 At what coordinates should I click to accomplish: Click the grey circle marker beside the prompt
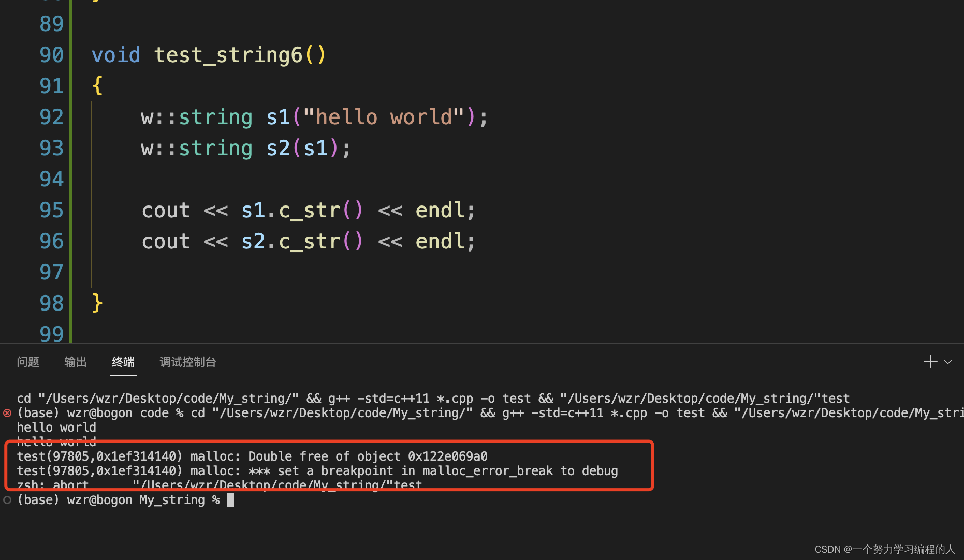[7, 500]
